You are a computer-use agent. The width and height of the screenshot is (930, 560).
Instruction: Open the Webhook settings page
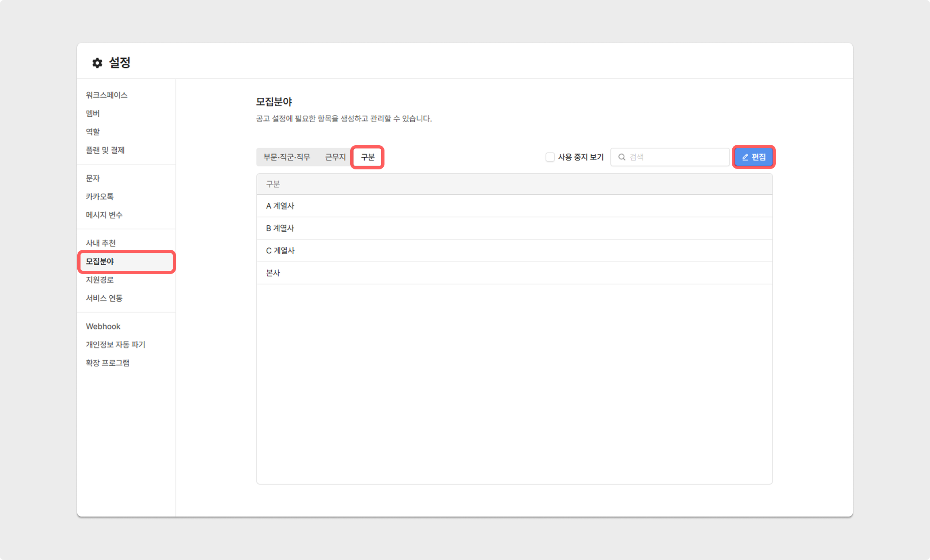(103, 326)
